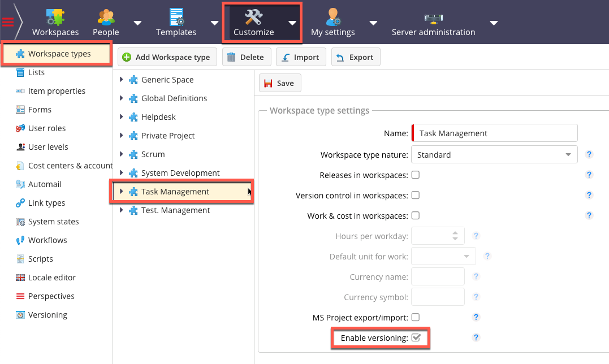Open Locale editor from the sidebar
Viewport: 609px width, 364px height.
tap(51, 278)
